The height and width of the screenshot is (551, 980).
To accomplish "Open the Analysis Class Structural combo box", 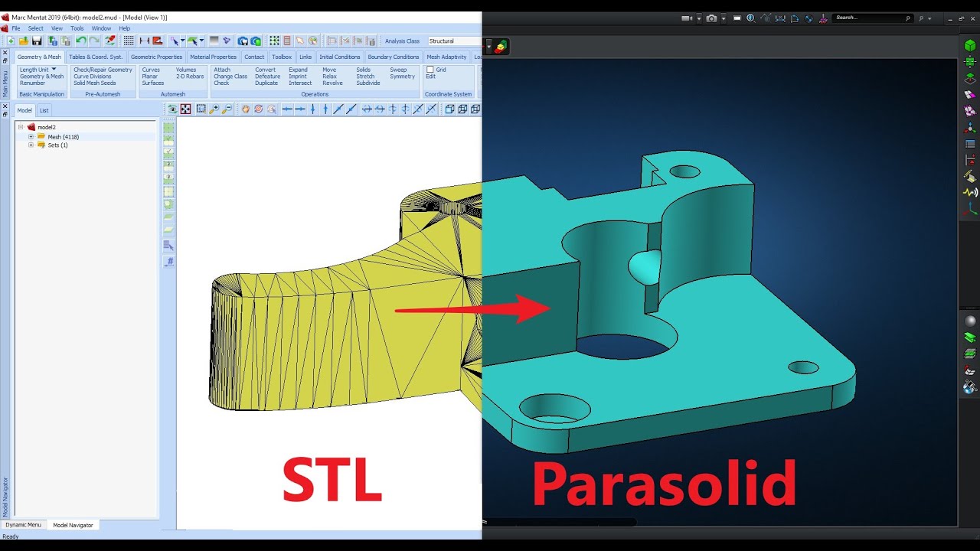I will [x=454, y=41].
